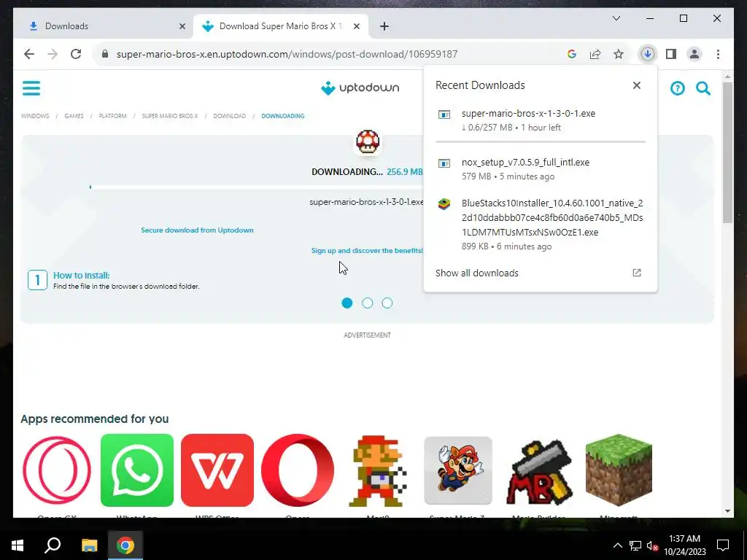The image size is (747, 560).
Task: Open File Explorer from taskbar
Action: [x=89, y=545]
